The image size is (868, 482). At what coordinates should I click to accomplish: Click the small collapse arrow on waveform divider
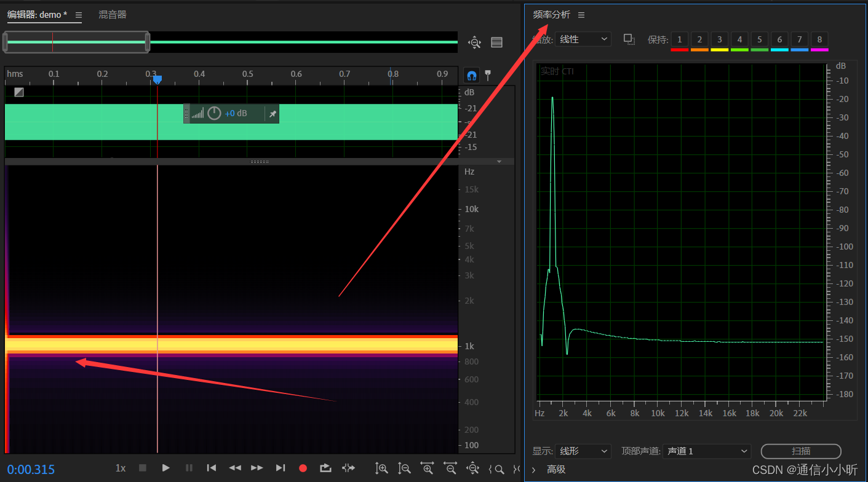(500, 162)
